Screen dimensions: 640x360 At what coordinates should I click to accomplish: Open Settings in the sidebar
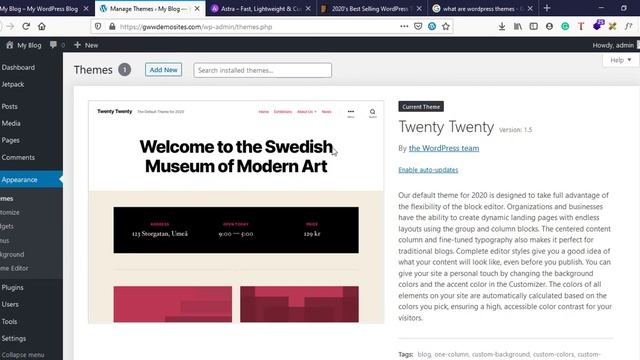[x=13, y=338]
